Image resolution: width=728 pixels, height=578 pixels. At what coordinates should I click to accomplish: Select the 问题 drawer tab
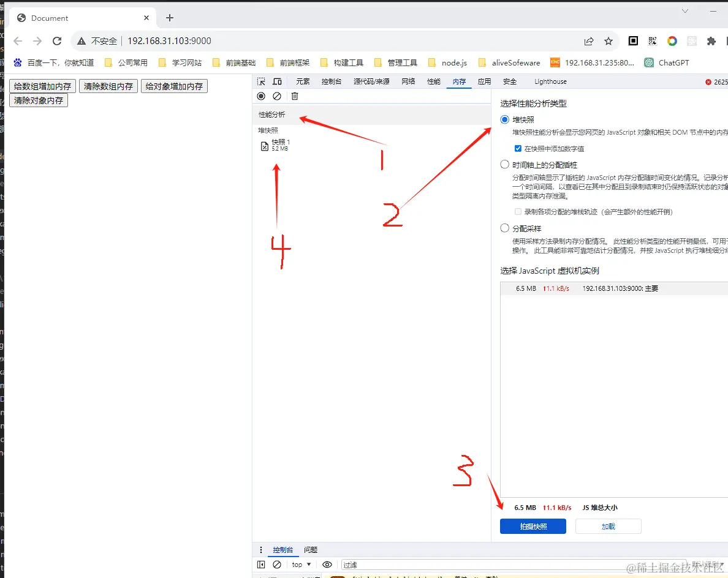[311, 550]
